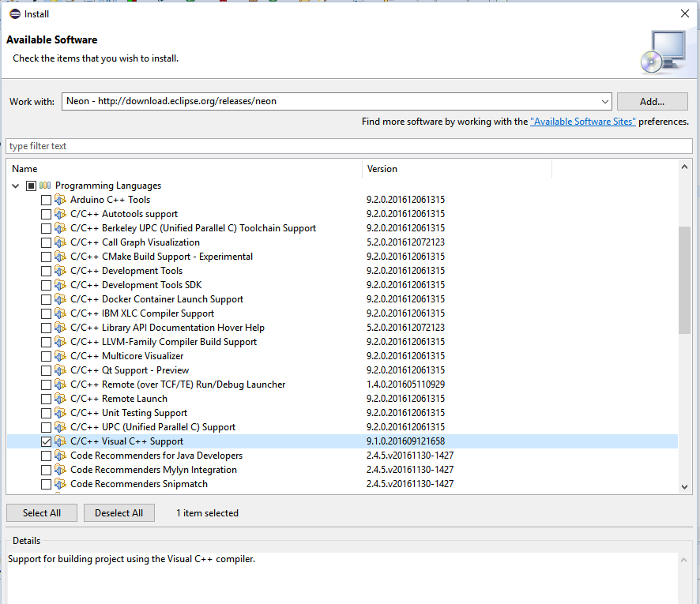Click into the type filter text field

348,146
